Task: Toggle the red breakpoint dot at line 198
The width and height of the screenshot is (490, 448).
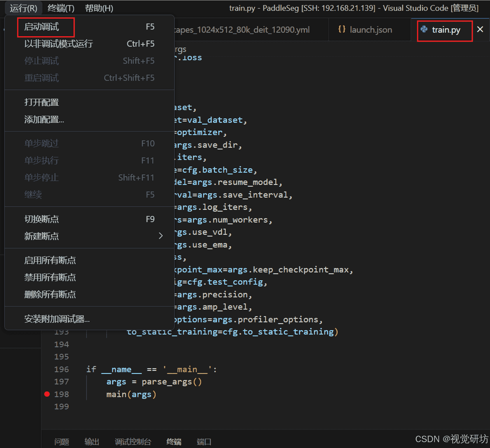Action: coord(47,394)
